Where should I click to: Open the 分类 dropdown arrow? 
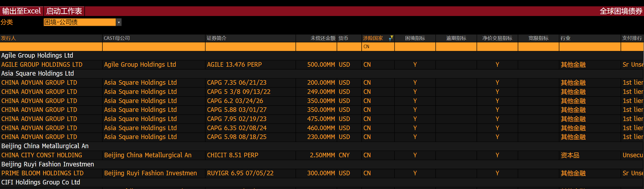[119, 22]
